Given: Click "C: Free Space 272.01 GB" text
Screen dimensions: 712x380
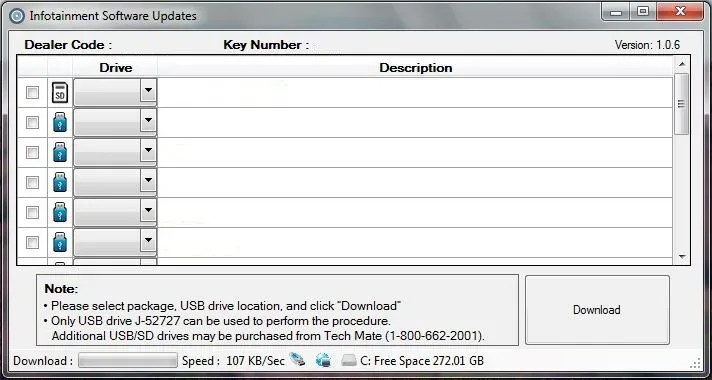Looking at the screenshot, I should [422, 361].
